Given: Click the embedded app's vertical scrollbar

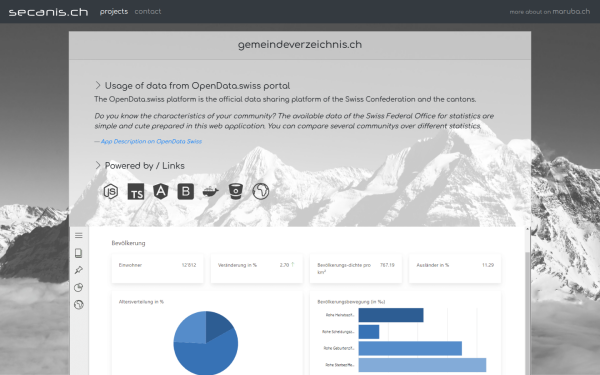Looking at the screenshot, I should click(527, 300).
